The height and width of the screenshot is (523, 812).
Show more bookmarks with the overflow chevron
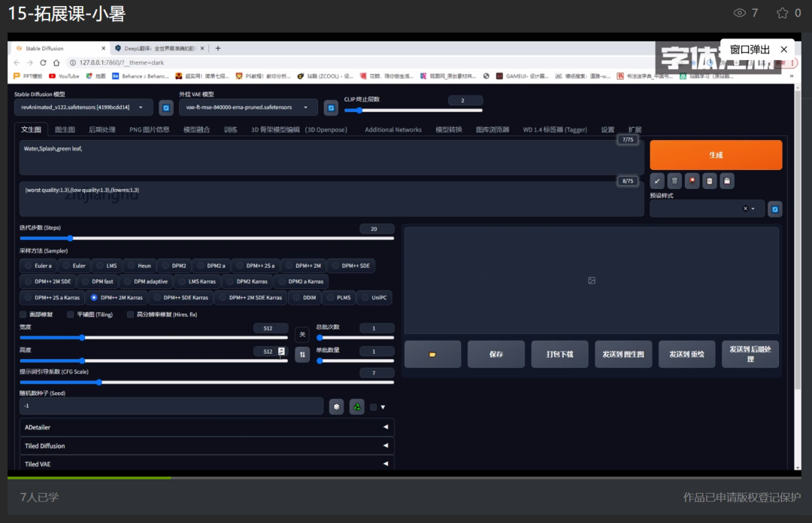[x=791, y=76]
